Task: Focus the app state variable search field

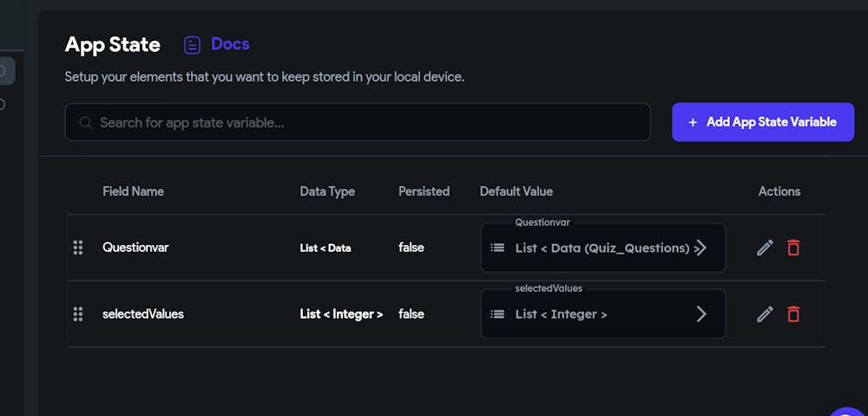Action: (x=358, y=122)
